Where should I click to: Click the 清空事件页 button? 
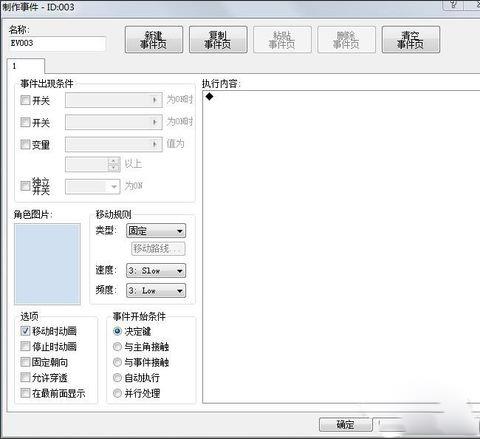(411, 40)
